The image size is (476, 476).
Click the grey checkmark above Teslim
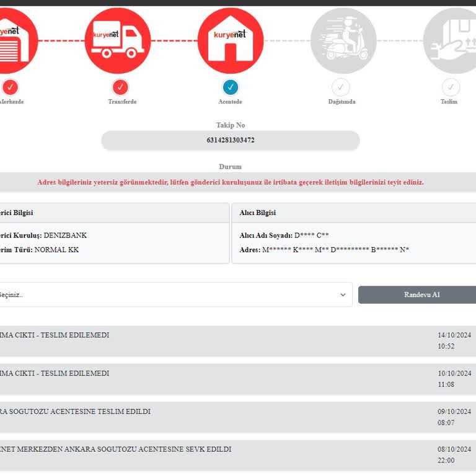point(451,87)
